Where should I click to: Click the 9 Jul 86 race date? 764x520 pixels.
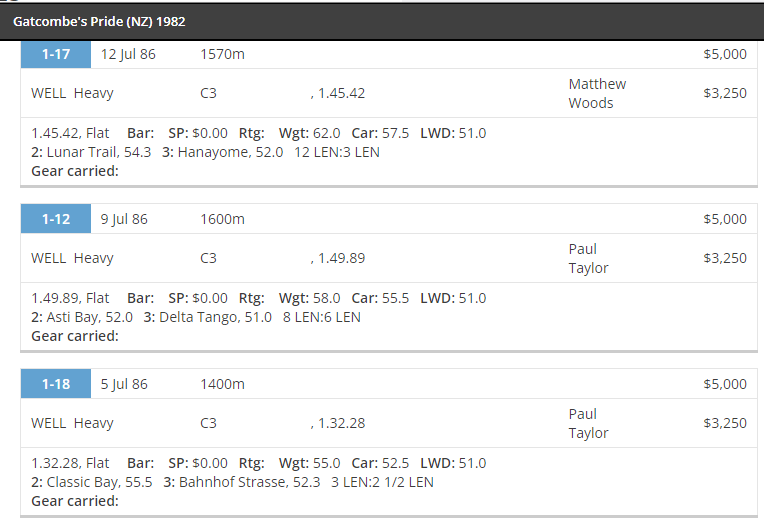(124, 219)
